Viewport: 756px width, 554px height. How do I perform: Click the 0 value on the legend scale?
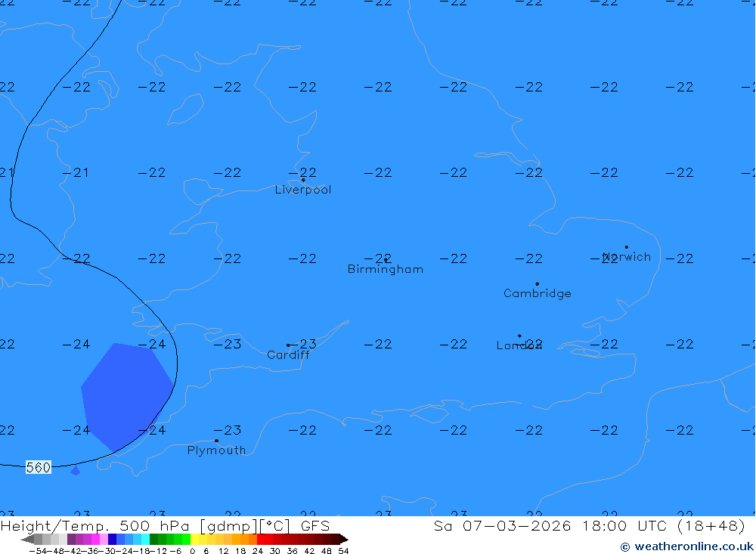tap(192, 551)
